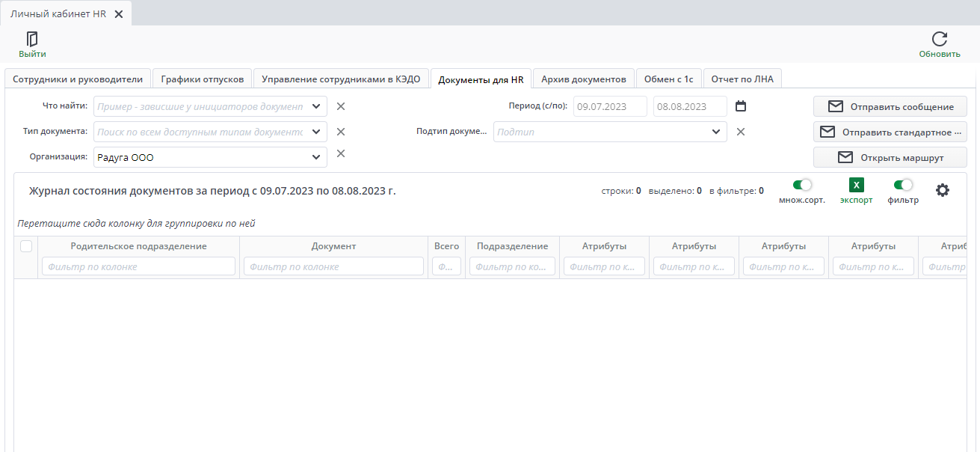Click the Excel экспорт icon

pos(857,186)
